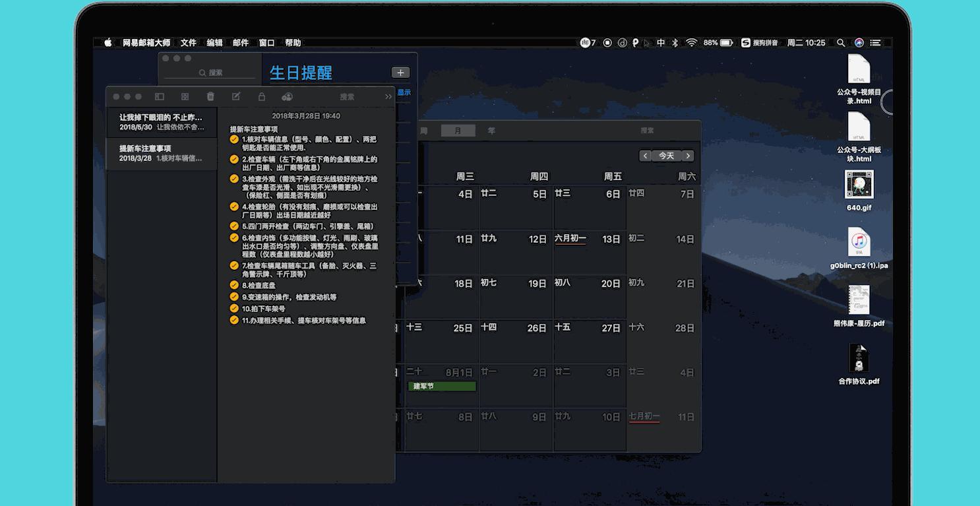Uncheck the 检查底盘 checklist item
This screenshot has height=506, width=980.
click(x=234, y=286)
